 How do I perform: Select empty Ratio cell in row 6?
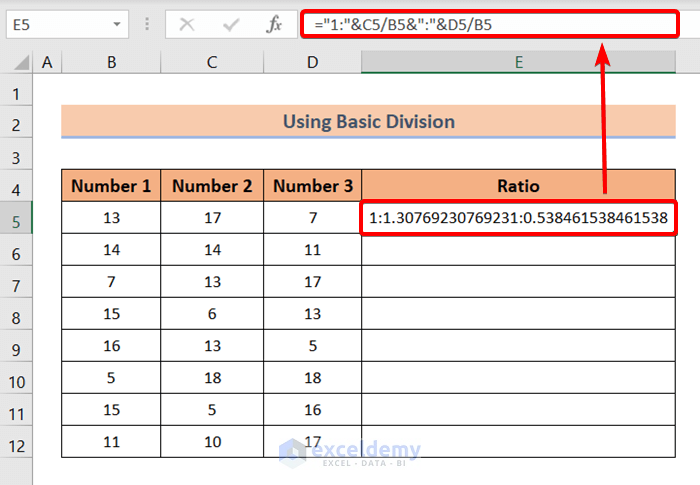point(518,250)
